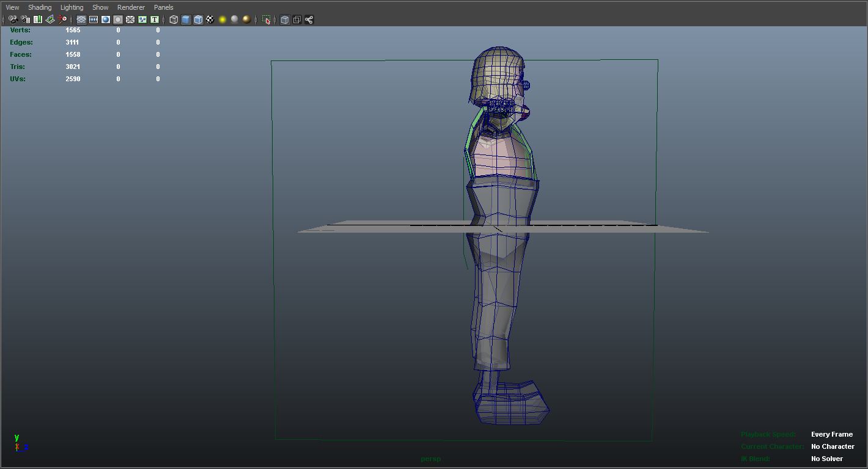Open the View menu

pos(12,7)
